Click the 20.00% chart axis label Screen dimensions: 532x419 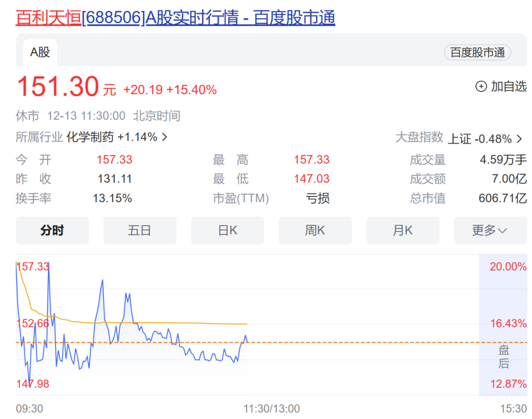(508, 267)
